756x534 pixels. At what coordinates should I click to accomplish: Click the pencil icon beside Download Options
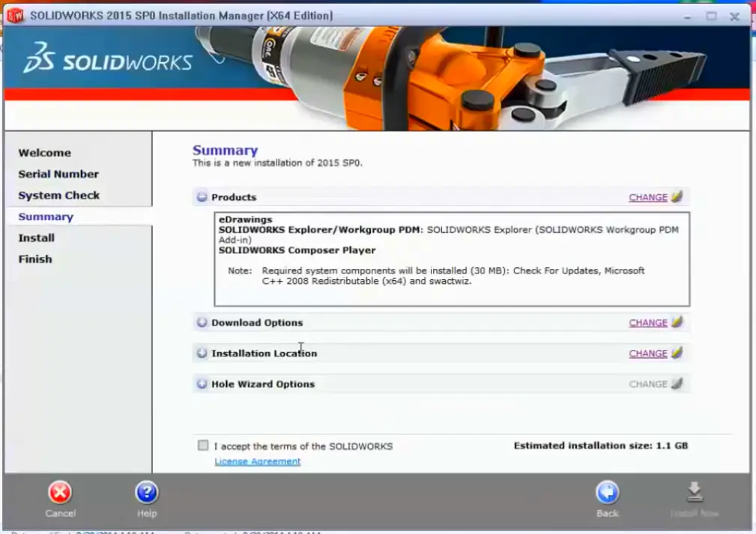(x=676, y=322)
